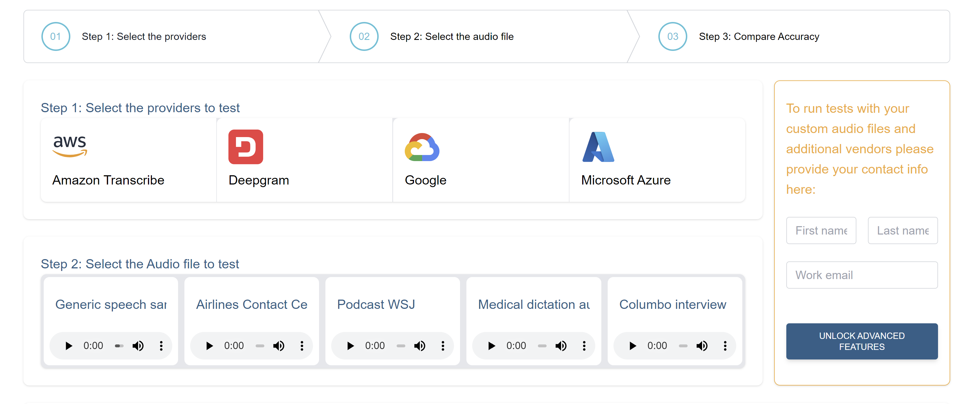Click the Work email field
Screen dimensions: 980x404
point(861,275)
